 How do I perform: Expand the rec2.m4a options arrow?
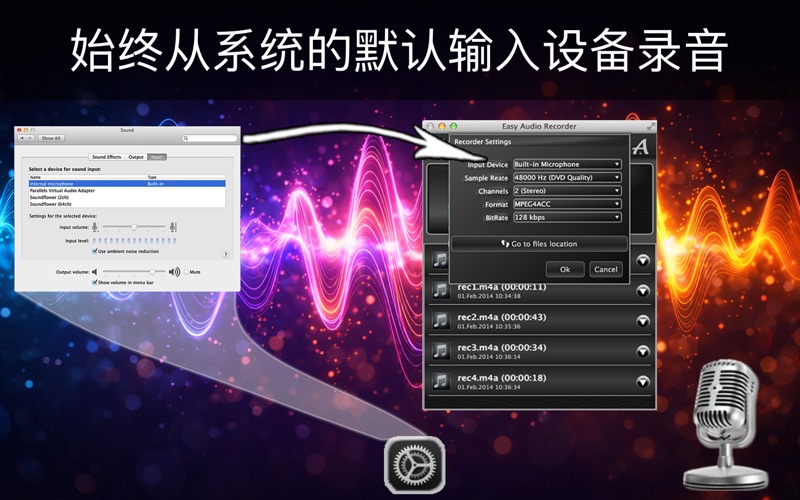click(x=642, y=320)
